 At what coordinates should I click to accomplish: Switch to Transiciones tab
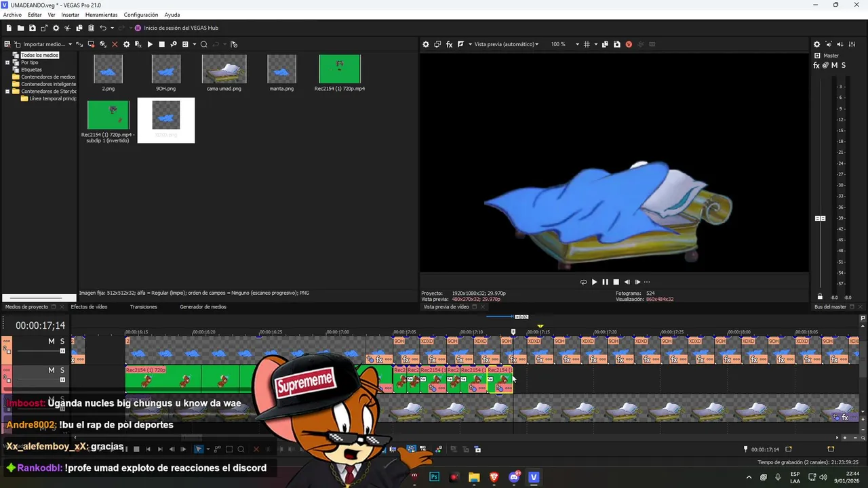(144, 307)
